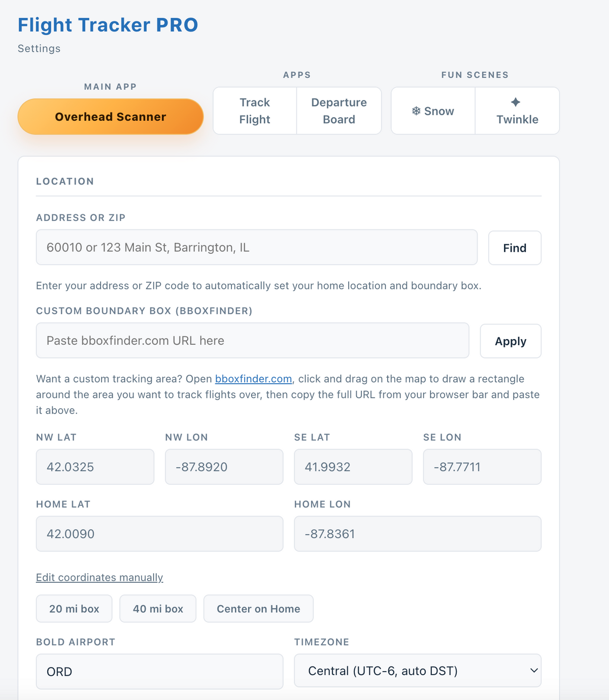Click the HOME LON field
The height and width of the screenshot is (700, 609).
coord(418,534)
